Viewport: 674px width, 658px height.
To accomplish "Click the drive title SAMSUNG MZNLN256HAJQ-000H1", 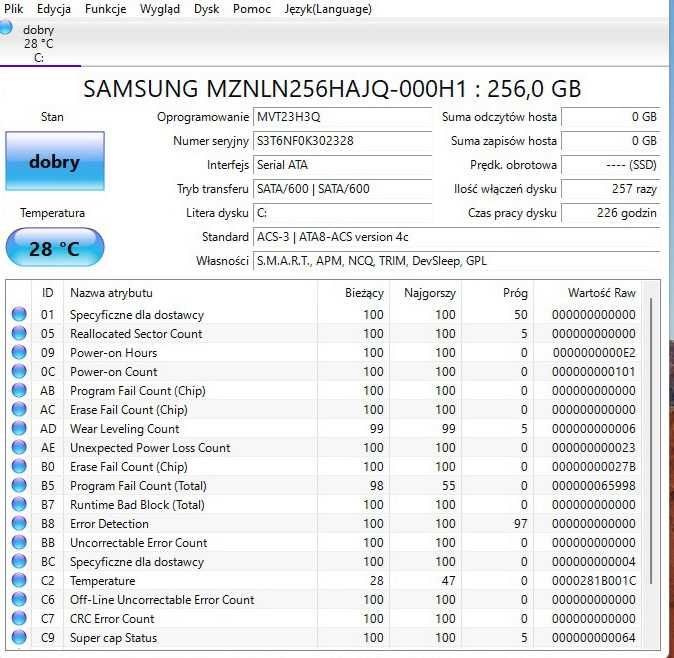I will 275,89.
